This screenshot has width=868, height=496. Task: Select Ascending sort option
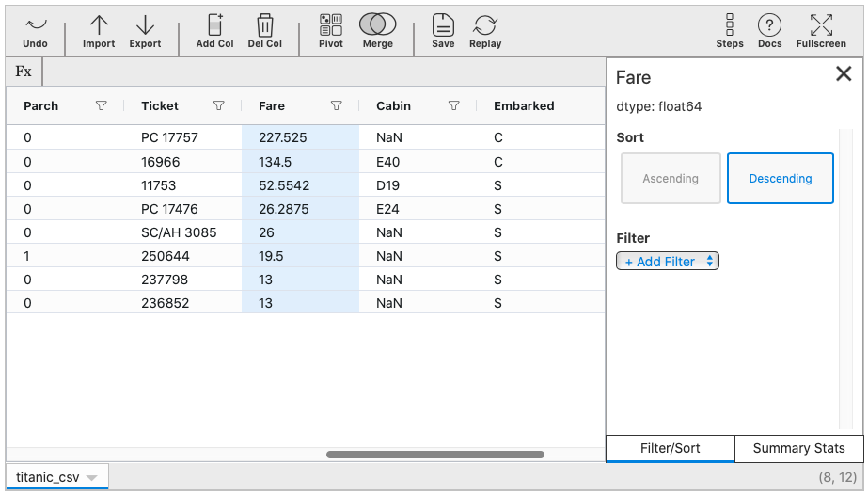[x=671, y=179]
